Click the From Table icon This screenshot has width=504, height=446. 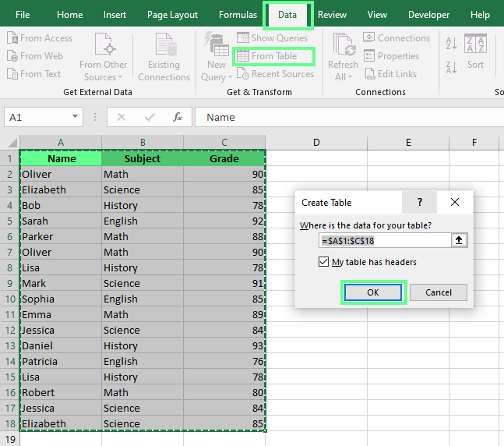(243, 56)
